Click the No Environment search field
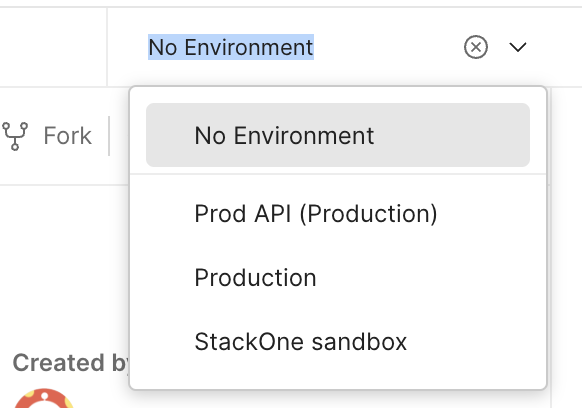The height and width of the screenshot is (408, 582). [x=297, y=47]
